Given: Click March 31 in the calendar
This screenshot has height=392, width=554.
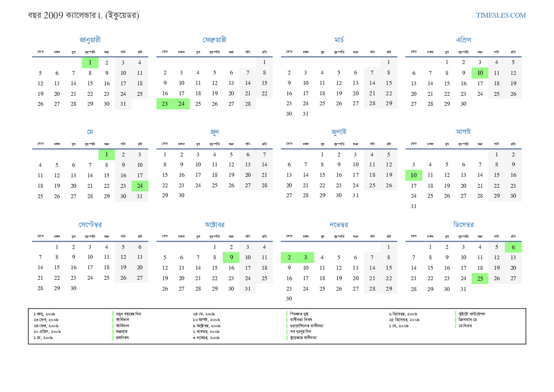Looking at the screenshot, I should (x=306, y=114).
